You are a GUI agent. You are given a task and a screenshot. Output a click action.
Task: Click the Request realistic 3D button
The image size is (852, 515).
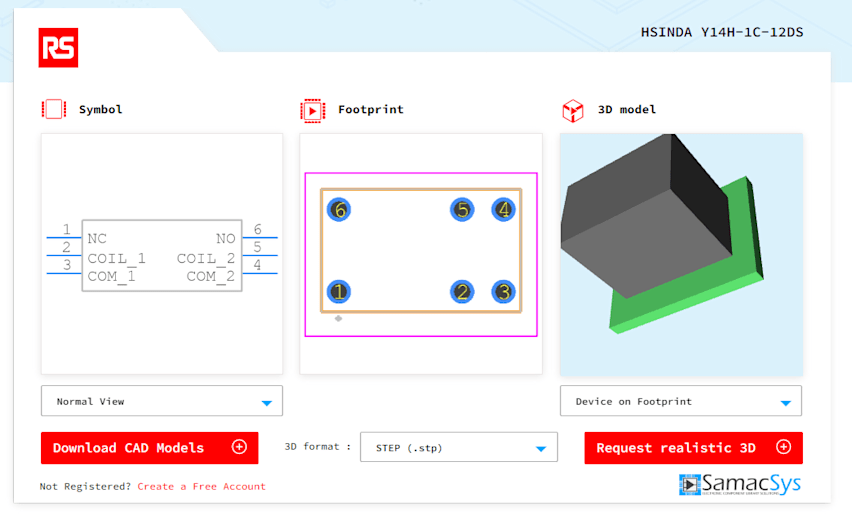pos(693,448)
